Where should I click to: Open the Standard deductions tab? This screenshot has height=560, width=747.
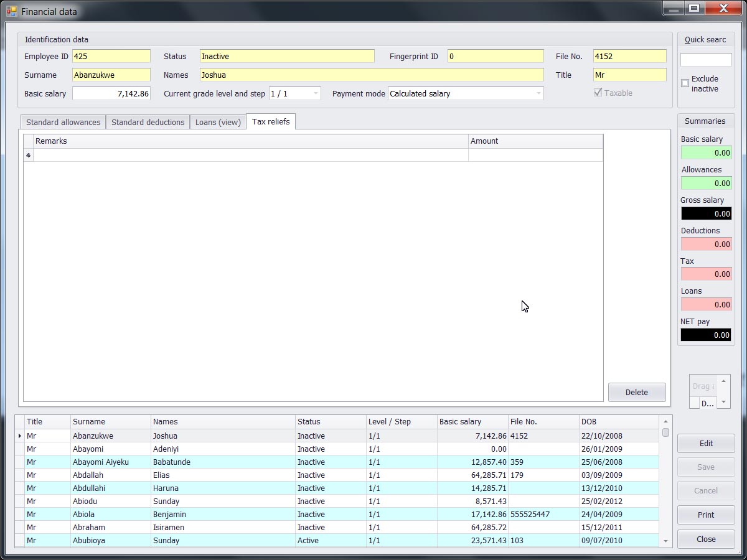(x=148, y=122)
